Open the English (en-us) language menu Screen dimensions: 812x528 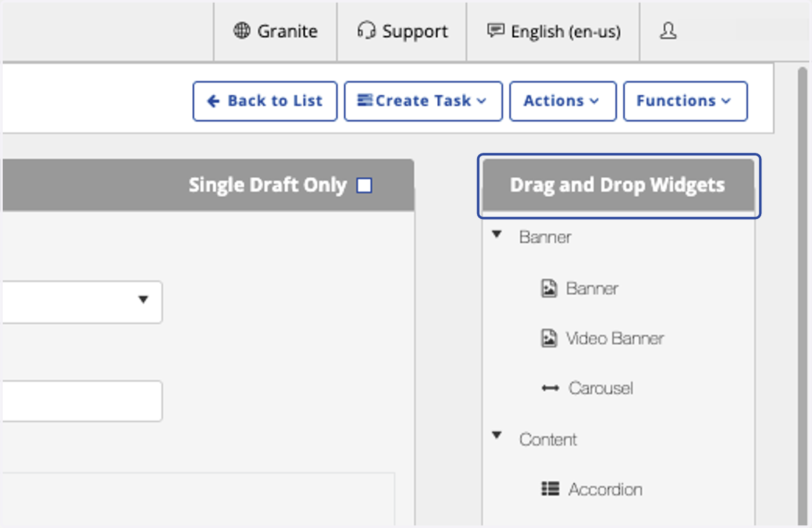point(554,31)
